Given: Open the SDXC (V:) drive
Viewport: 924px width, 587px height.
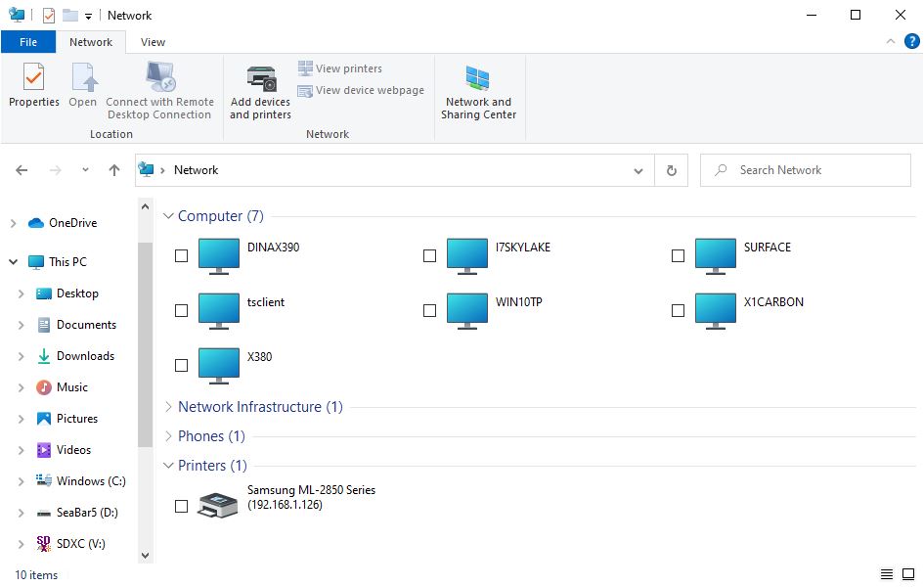Looking at the screenshot, I should click(x=70, y=543).
